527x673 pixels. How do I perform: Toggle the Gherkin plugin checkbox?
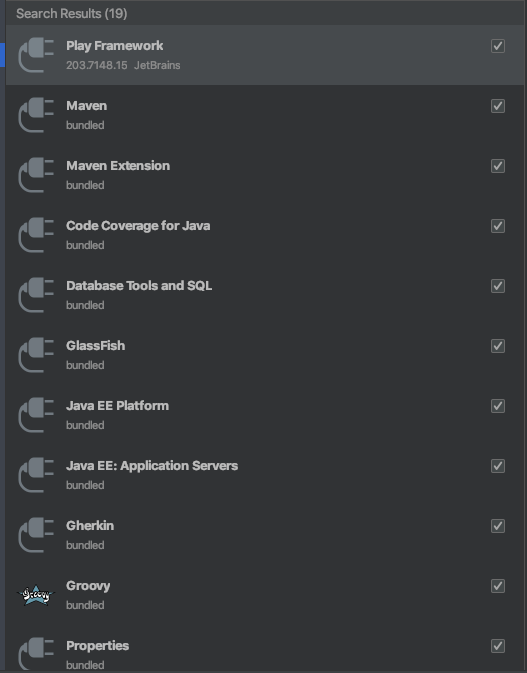[x=498, y=526]
